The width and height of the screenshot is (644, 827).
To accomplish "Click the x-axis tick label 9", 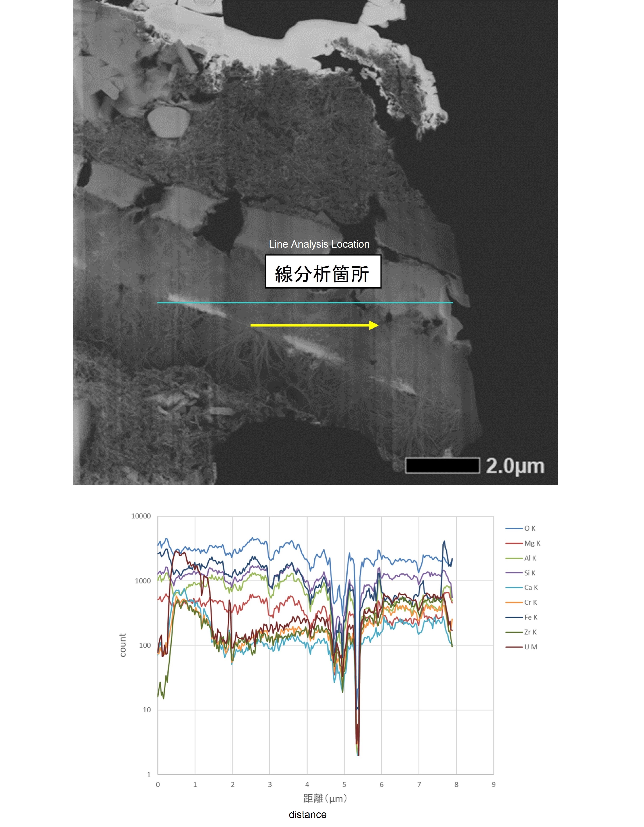I will pos(494,785).
